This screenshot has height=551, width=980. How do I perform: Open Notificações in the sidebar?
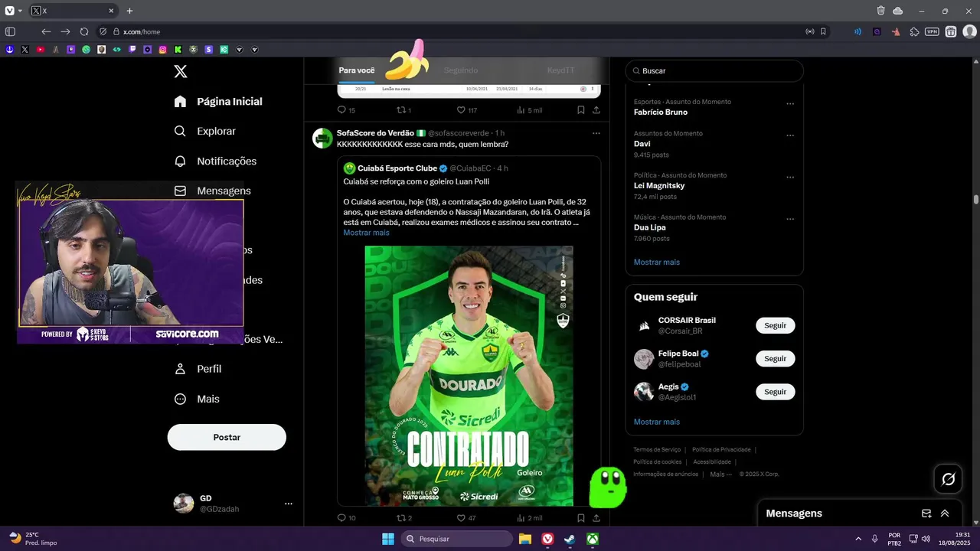click(x=215, y=161)
